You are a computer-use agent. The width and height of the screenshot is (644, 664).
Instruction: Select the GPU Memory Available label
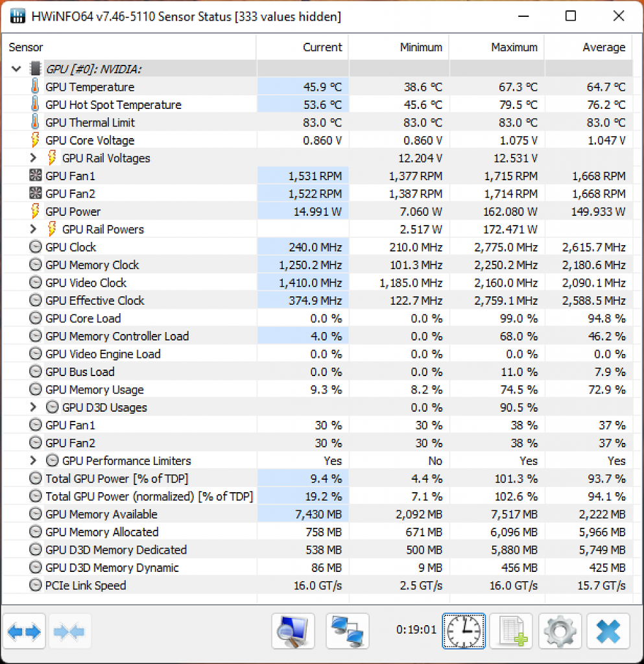click(x=101, y=514)
